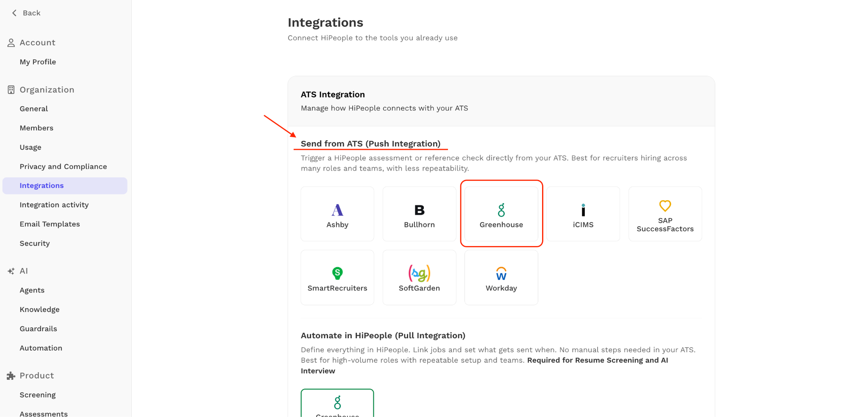
Task: Click the SoftGarden logo icon
Action: 419,273
